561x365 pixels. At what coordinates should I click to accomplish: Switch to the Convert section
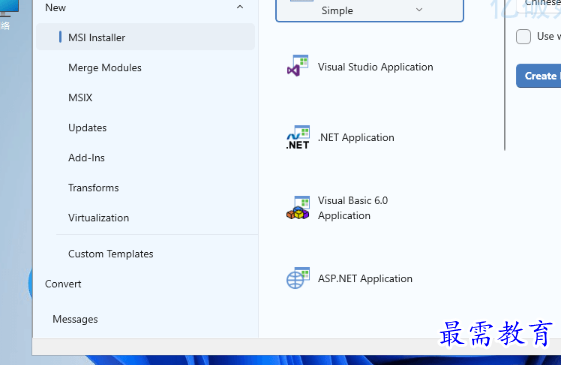tap(63, 284)
